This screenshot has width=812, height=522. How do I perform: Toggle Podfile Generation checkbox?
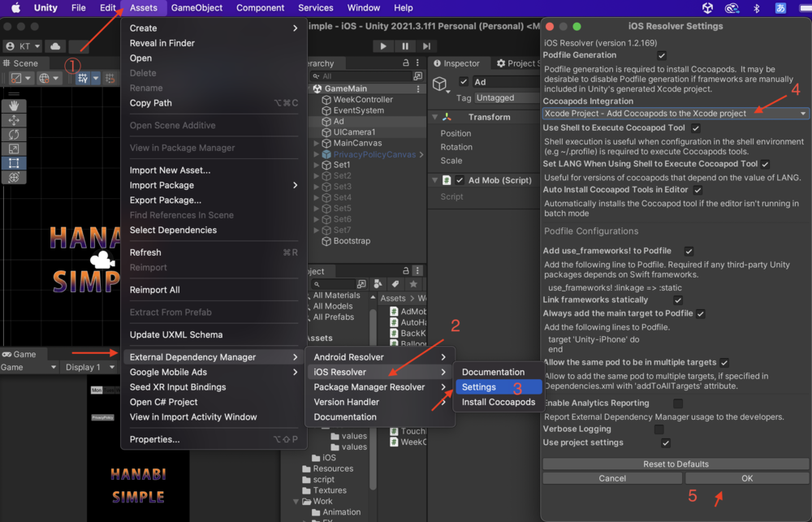tap(661, 55)
